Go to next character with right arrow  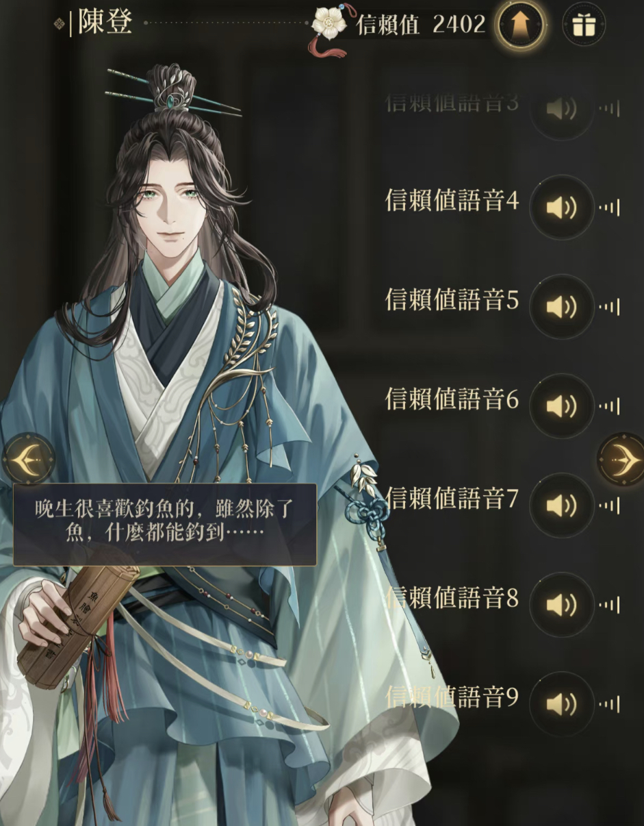click(x=621, y=459)
